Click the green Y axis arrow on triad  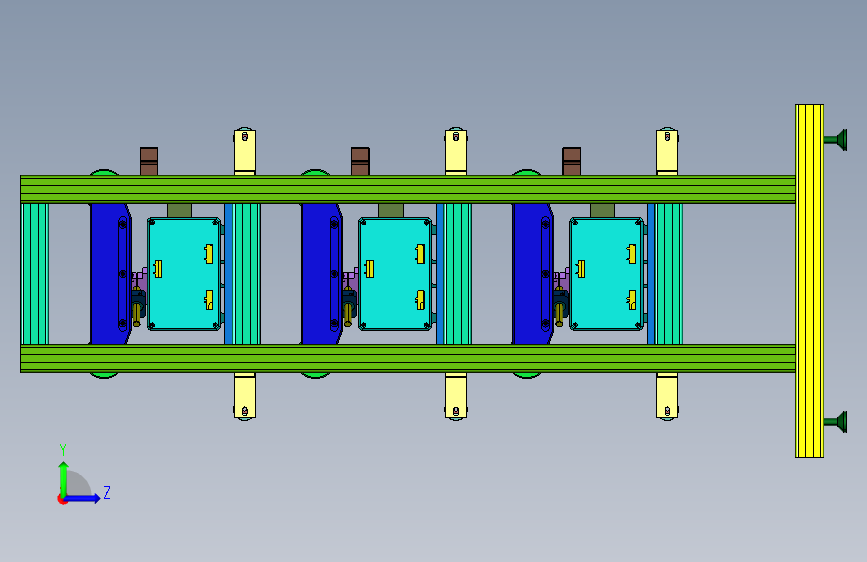(63, 478)
